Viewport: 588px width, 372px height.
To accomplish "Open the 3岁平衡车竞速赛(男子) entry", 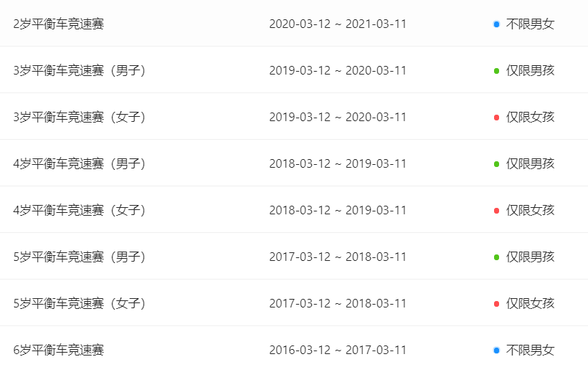I will (x=79, y=70).
